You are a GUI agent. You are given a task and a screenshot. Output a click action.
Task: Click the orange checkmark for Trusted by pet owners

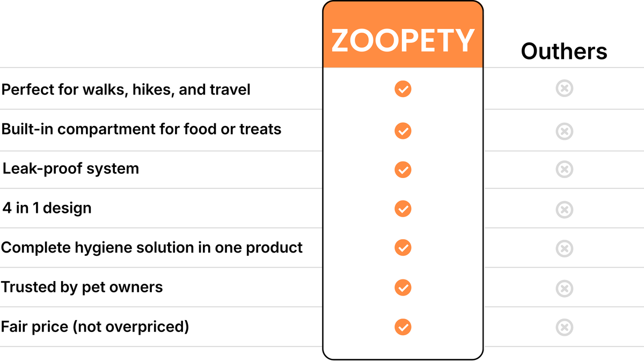point(402,287)
